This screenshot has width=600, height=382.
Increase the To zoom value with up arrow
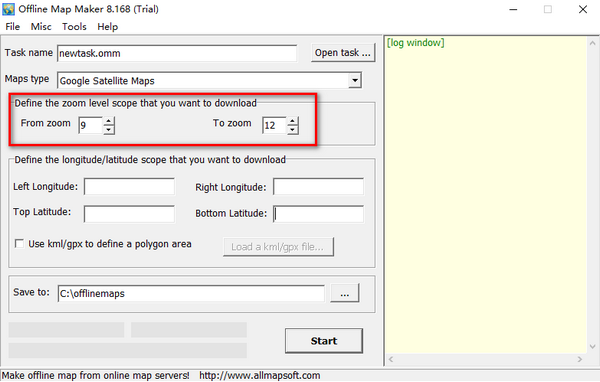click(x=293, y=121)
